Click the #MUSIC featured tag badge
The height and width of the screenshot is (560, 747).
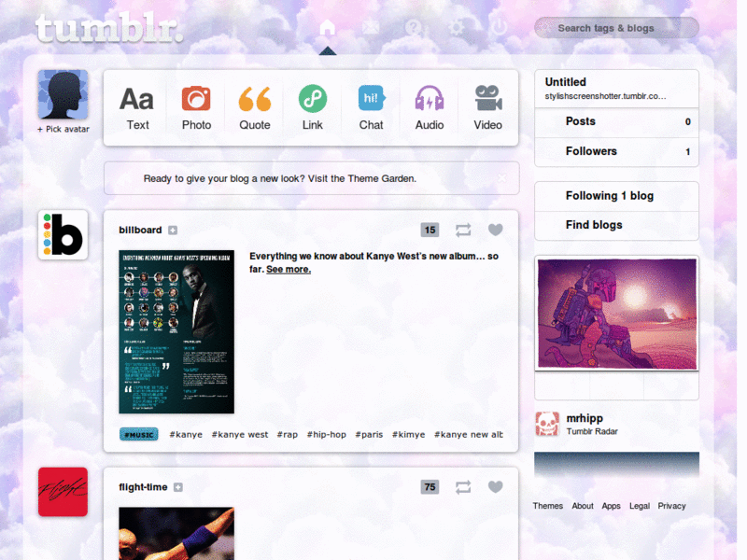(138, 434)
